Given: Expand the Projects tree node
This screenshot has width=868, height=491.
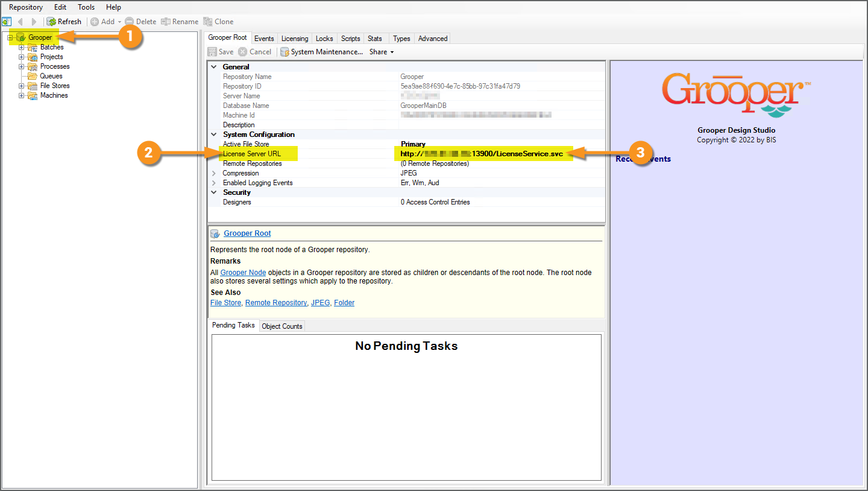Looking at the screenshot, I should 22,57.
